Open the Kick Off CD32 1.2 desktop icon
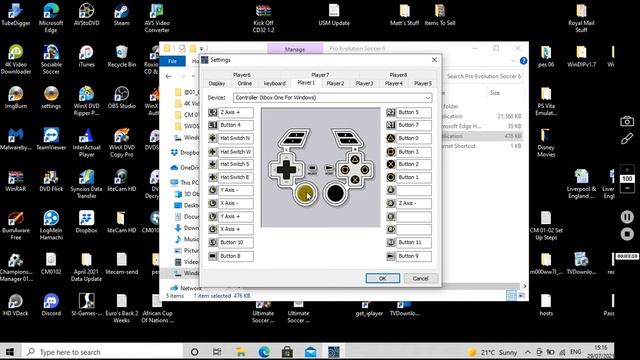 (x=263, y=18)
